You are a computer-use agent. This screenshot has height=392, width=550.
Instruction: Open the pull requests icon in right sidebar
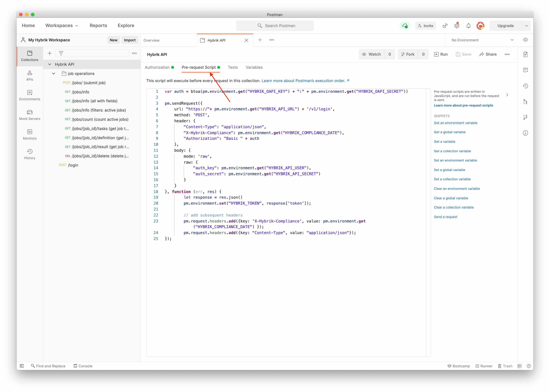click(x=525, y=102)
